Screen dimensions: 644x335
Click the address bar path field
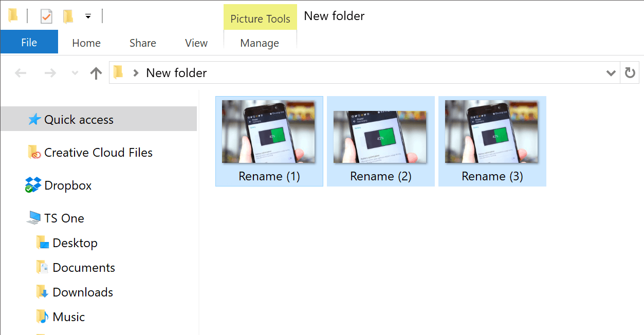pyautogui.click(x=360, y=73)
